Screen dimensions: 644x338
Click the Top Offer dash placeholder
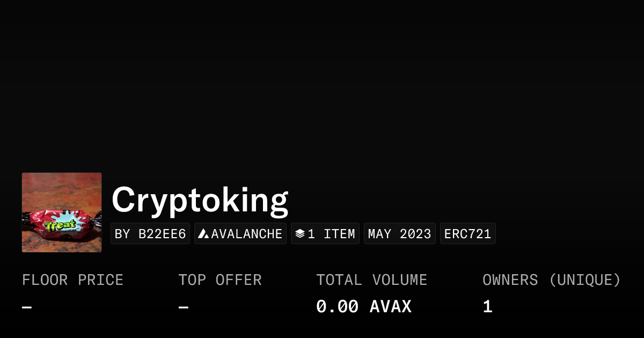coord(182,306)
